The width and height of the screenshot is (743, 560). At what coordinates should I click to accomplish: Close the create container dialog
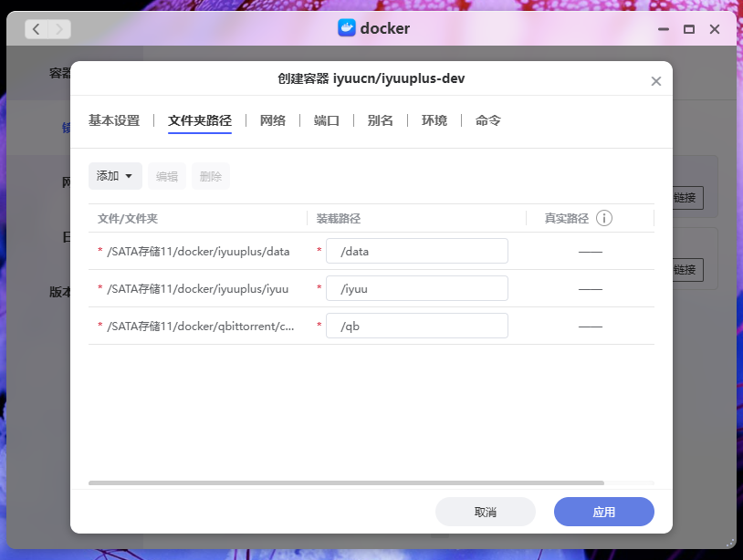click(x=655, y=81)
